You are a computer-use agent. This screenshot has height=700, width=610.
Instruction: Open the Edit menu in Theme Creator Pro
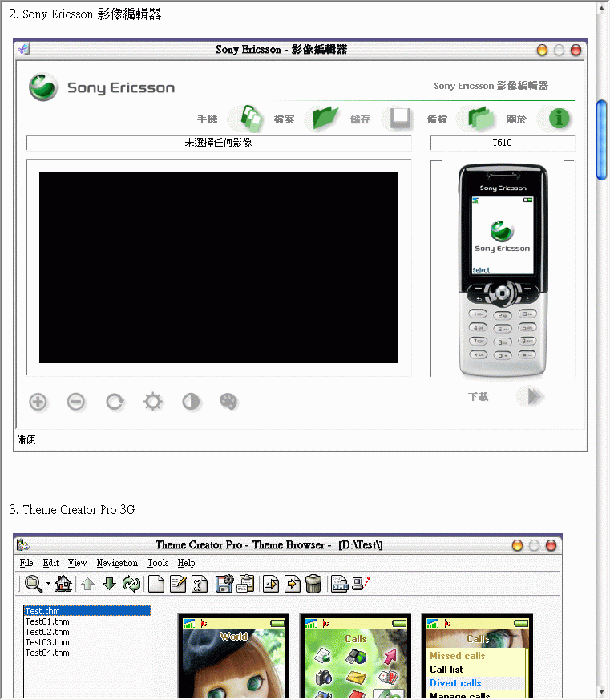pyautogui.click(x=50, y=563)
